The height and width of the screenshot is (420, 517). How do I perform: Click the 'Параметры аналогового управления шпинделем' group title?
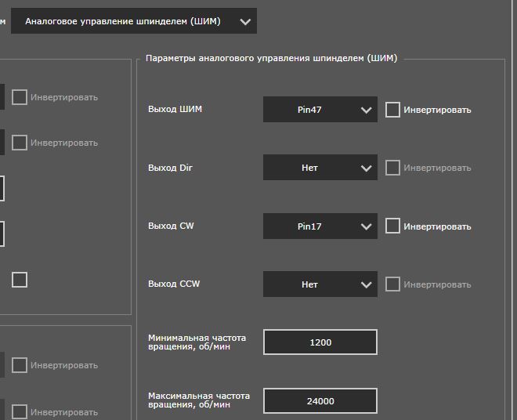[271, 58]
